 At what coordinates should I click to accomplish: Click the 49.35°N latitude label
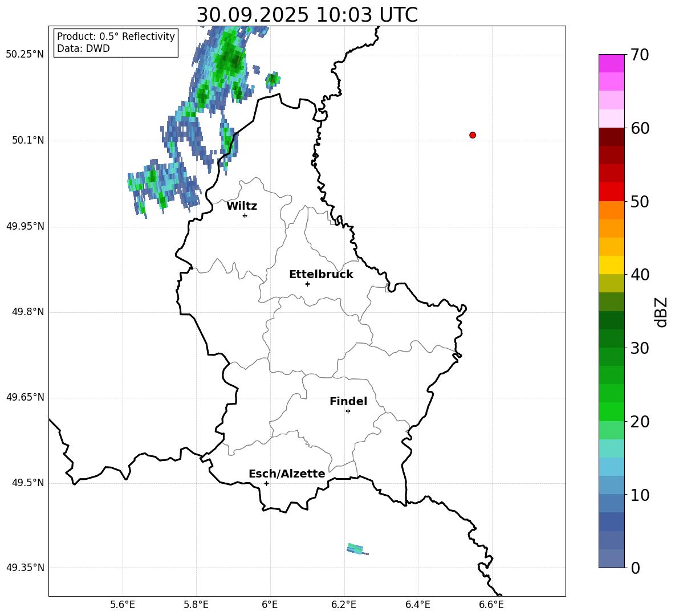coord(25,568)
